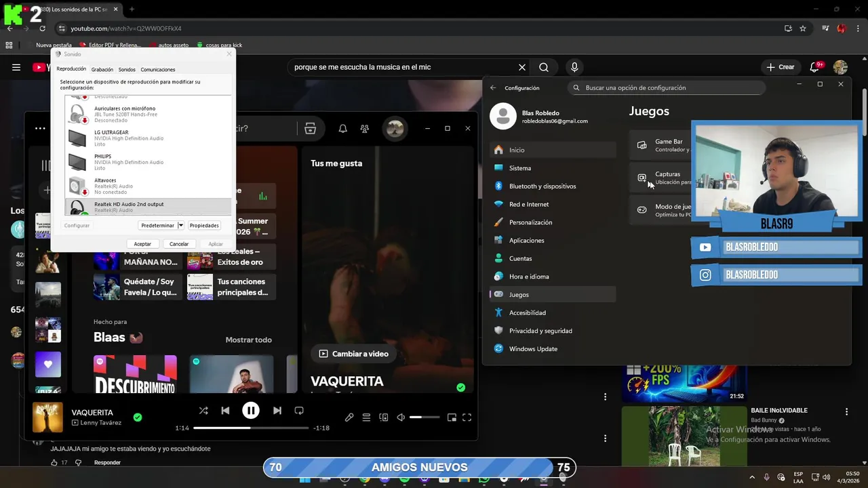Open the Game Bar settings entry

660,145
